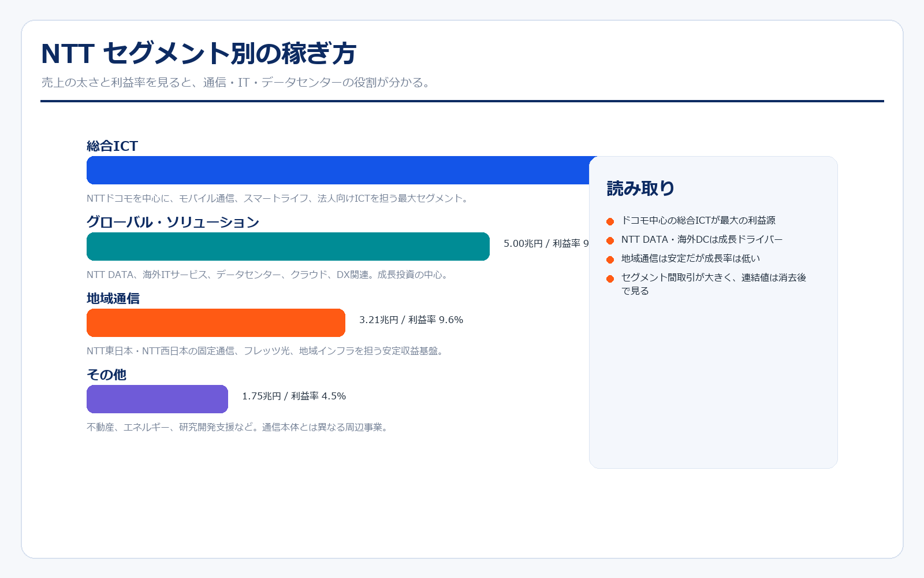Image resolution: width=924 pixels, height=578 pixels.
Task: Click the purple その他 bar
Action: click(x=157, y=399)
